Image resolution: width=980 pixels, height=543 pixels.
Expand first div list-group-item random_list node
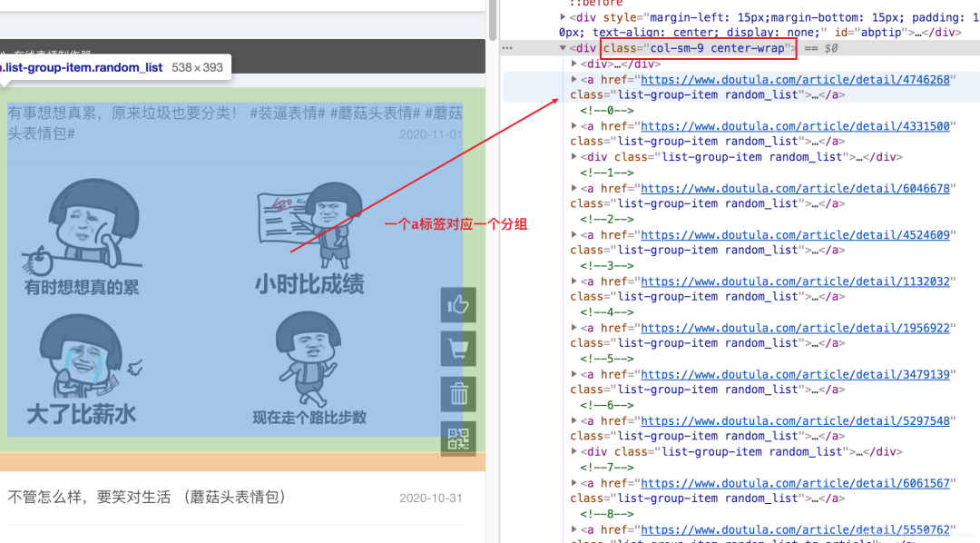[573, 157]
